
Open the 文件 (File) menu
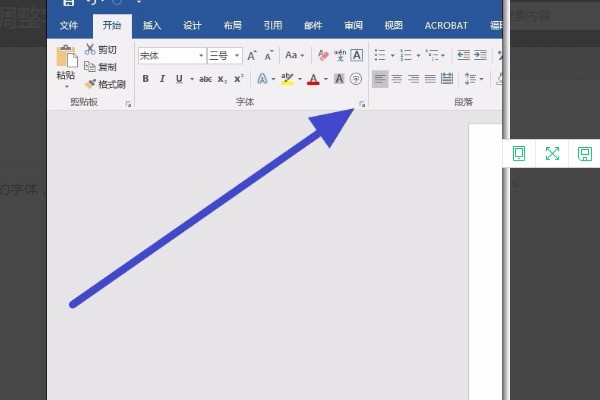click(68, 26)
